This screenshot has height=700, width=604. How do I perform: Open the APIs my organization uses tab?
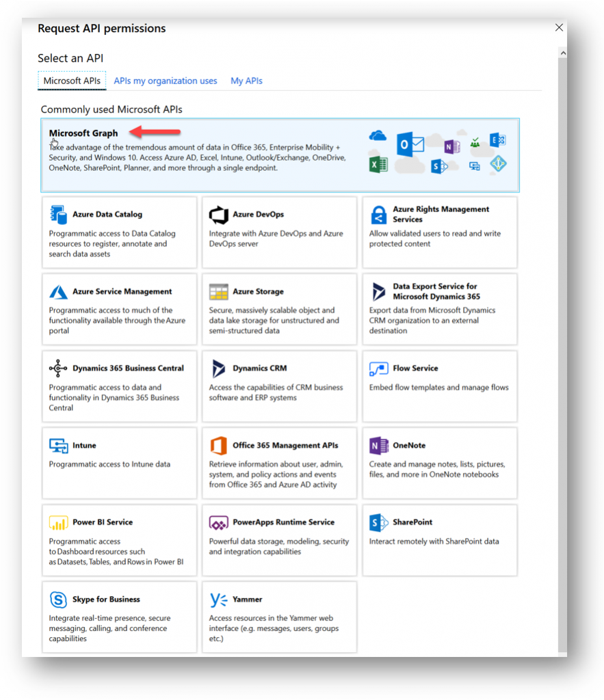tap(166, 81)
